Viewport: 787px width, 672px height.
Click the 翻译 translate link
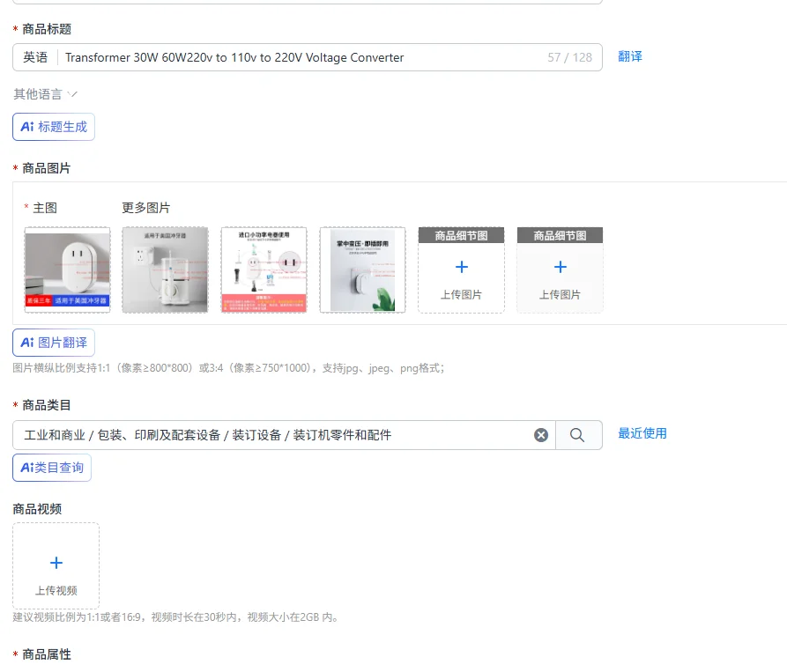point(630,56)
